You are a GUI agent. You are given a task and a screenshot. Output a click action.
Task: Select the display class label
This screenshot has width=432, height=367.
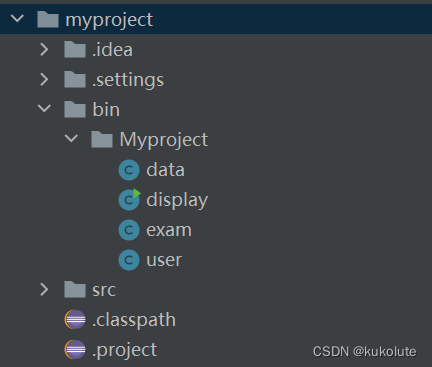[177, 201]
